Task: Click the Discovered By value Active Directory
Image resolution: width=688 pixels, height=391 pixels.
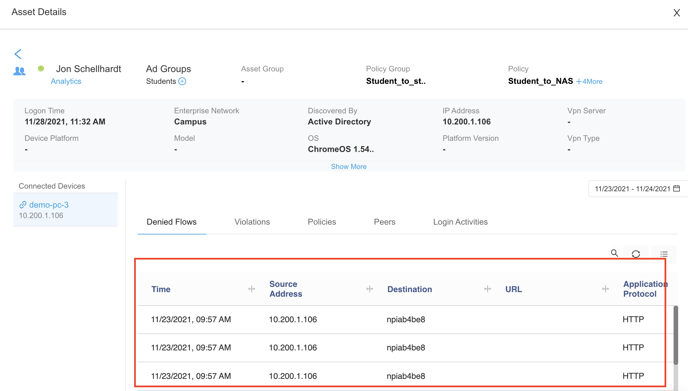Action: click(339, 122)
